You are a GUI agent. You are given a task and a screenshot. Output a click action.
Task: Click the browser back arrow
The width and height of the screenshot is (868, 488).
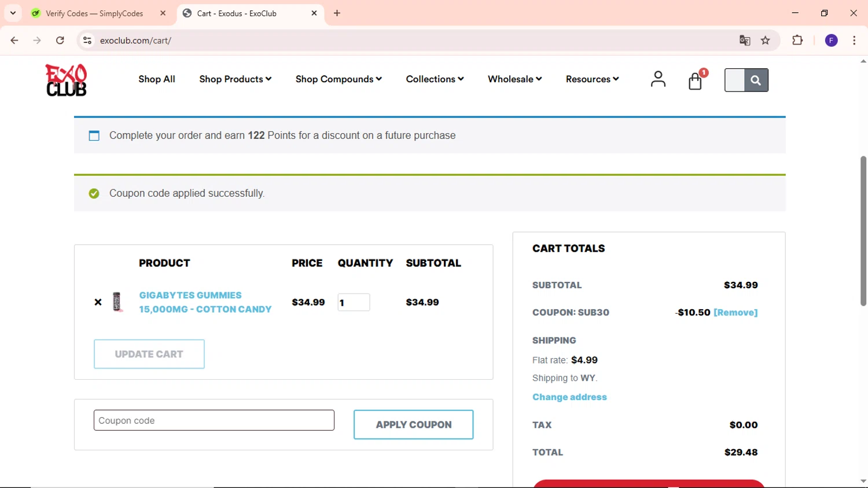(14, 41)
